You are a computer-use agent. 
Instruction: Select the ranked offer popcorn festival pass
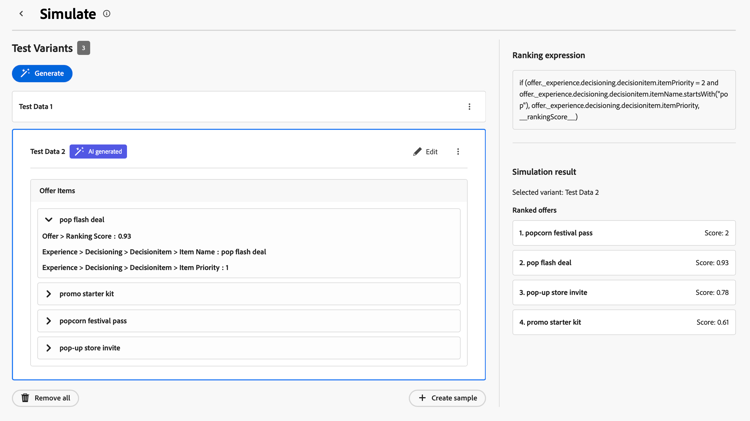[x=624, y=233]
